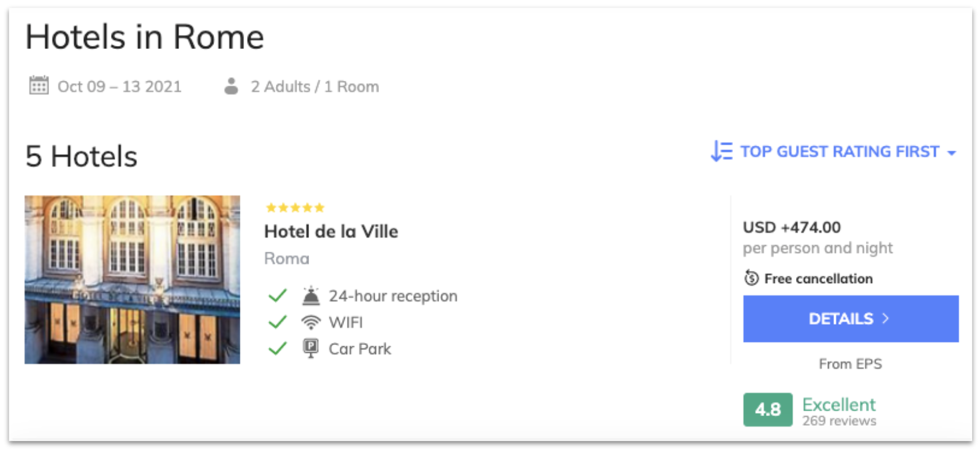Click the sort order icon beside Top Guest Rating
980x451 pixels.
coord(721,151)
